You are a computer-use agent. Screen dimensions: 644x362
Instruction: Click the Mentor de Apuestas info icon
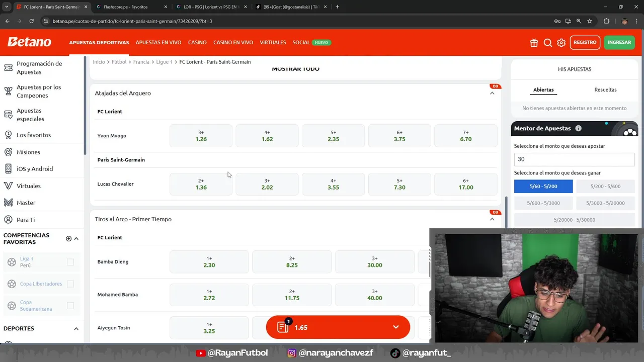[x=578, y=128]
